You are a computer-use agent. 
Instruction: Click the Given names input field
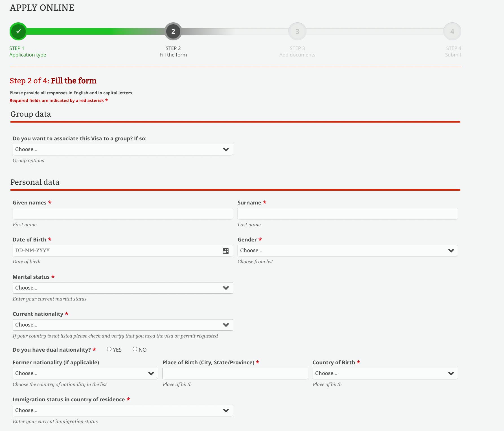123,214
